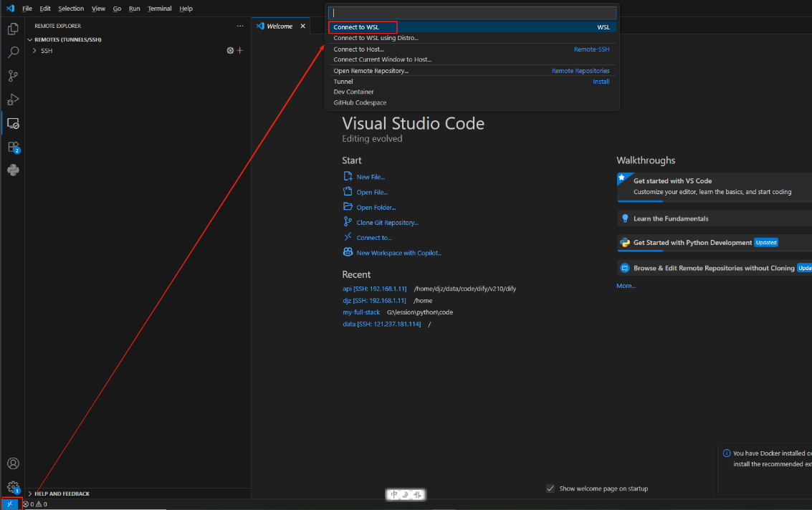Open Run and Debug view icon
The width and height of the screenshot is (812, 510).
point(13,100)
